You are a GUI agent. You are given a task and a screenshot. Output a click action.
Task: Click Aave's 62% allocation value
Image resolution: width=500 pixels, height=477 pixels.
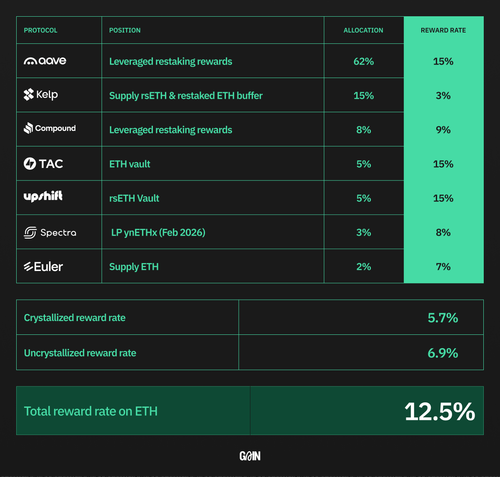click(x=364, y=61)
